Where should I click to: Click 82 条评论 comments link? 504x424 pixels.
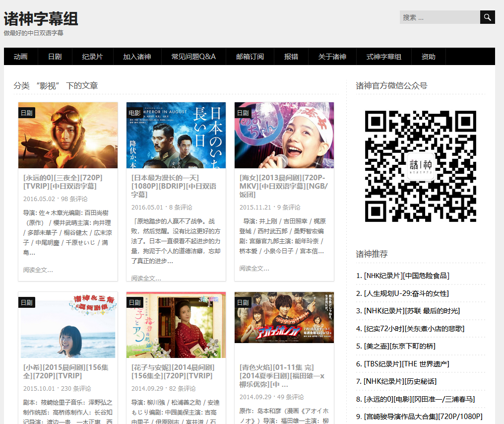182,389
